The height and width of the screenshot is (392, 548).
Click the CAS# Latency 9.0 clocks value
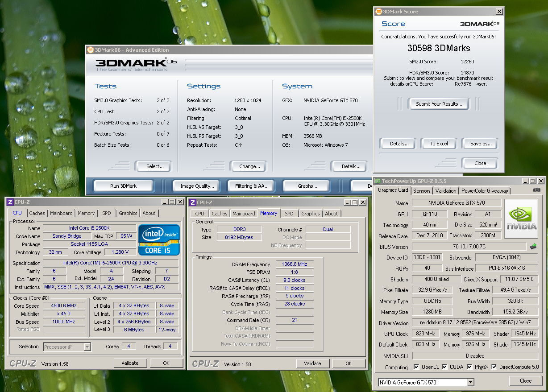point(295,280)
